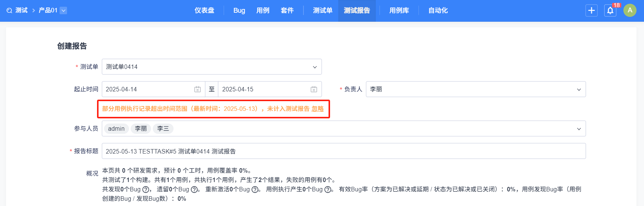
Task: Switch to the Bug tab
Action: tap(239, 10)
